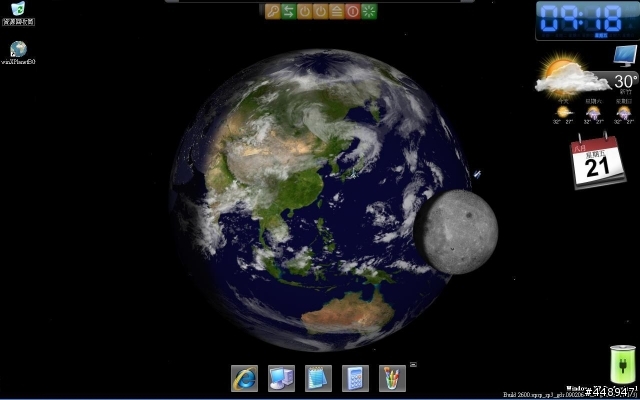Click the red shutdown button

[353, 11]
